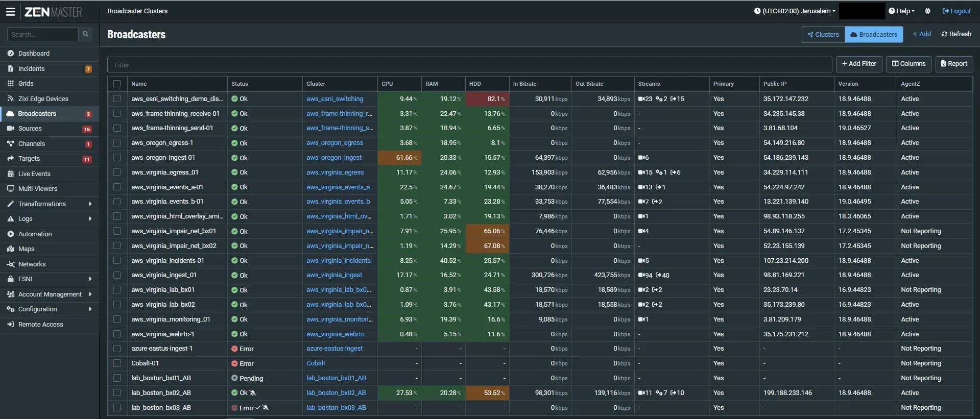Click the Maps sidebar icon
Screen dimensions: 980x419
click(x=11, y=249)
